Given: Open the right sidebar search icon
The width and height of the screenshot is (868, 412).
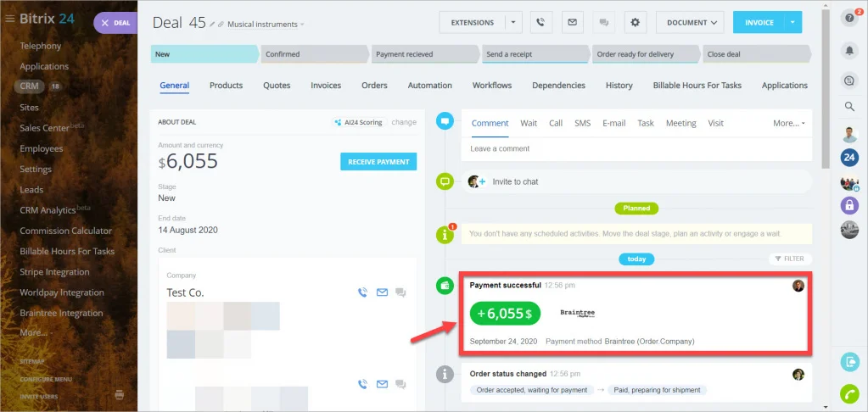Looking at the screenshot, I should tap(849, 106).
